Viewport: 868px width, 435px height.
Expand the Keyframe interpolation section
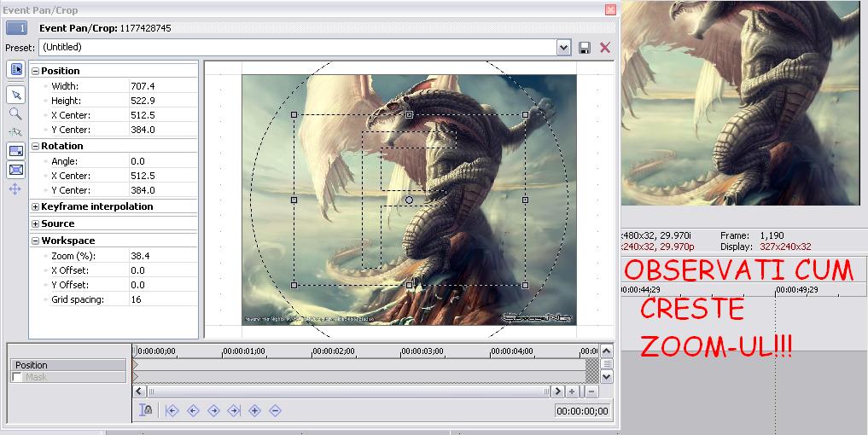coord(36,206)
